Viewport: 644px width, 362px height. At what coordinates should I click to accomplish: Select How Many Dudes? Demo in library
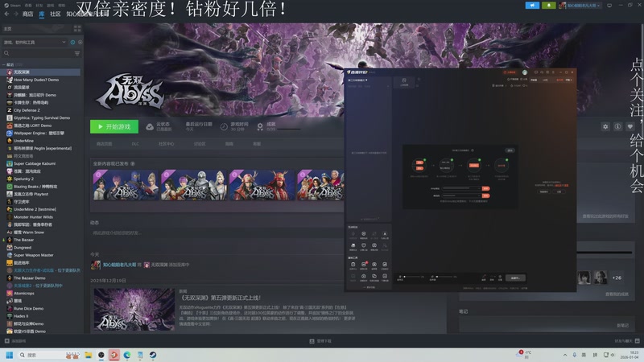(36, 80)
